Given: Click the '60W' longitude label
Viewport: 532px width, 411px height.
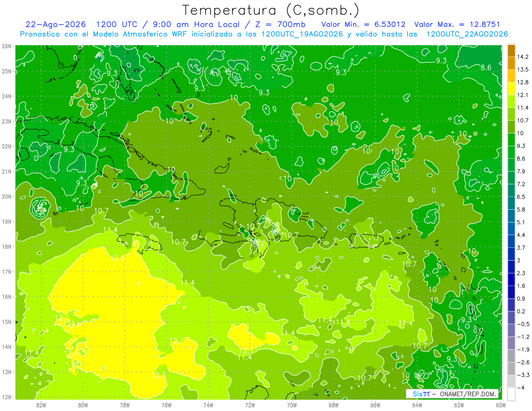Looking at the screenshot, I should (x=501, y=404).
